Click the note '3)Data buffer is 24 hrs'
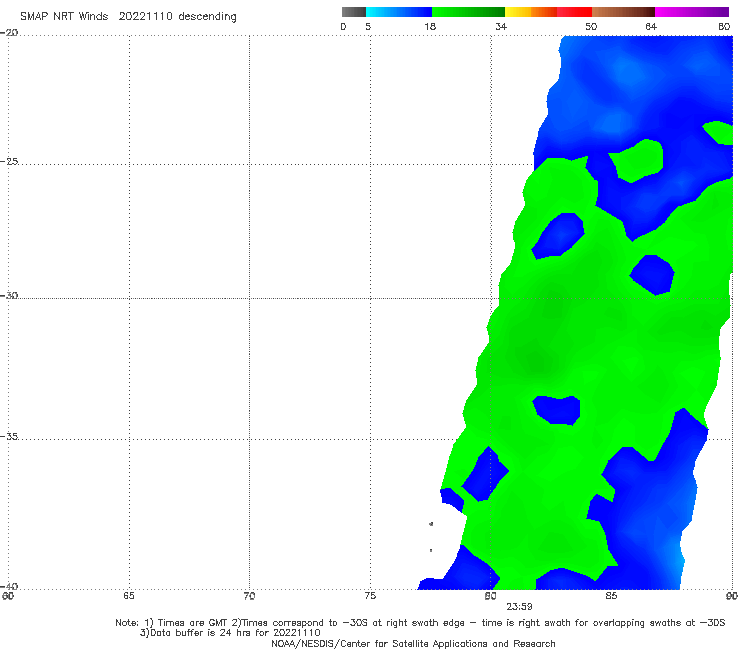Screen dimensions: 740x650 230,633
